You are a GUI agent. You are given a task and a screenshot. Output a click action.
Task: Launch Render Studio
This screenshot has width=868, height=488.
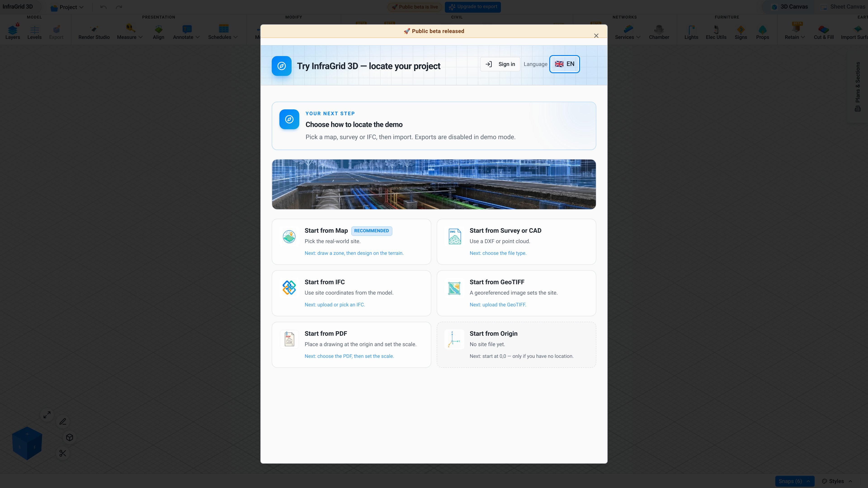coord(94,32)
